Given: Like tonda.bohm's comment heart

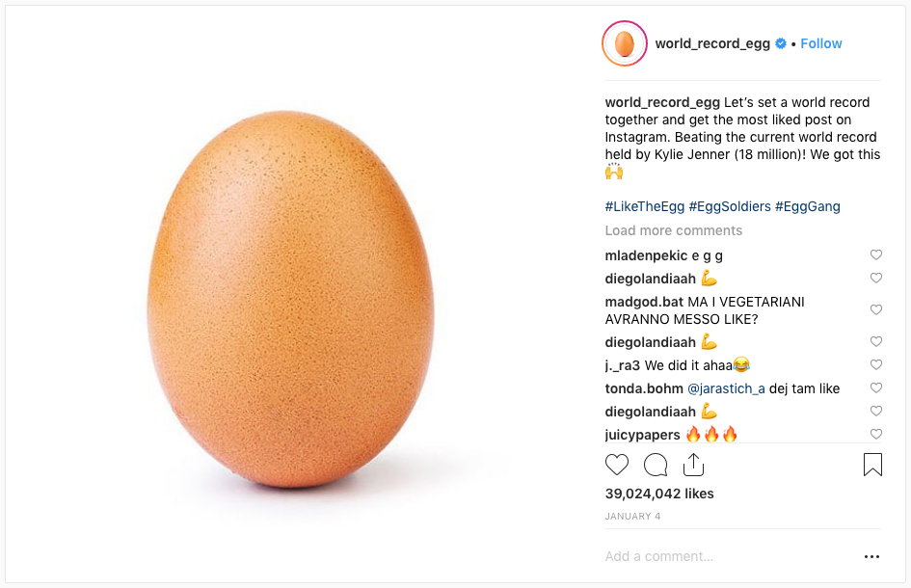Looking at the screenshot, I should click(x=876, y=388).
